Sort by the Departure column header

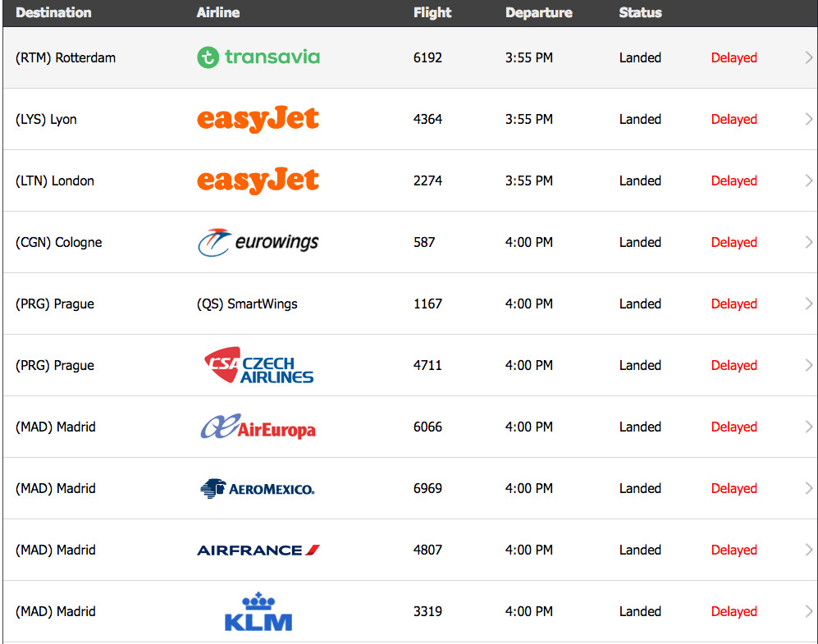pos(539,12)
